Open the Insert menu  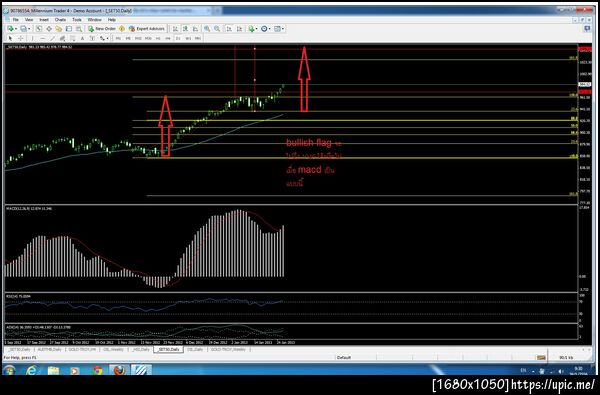pyautogui.click(x=44, y=20)
